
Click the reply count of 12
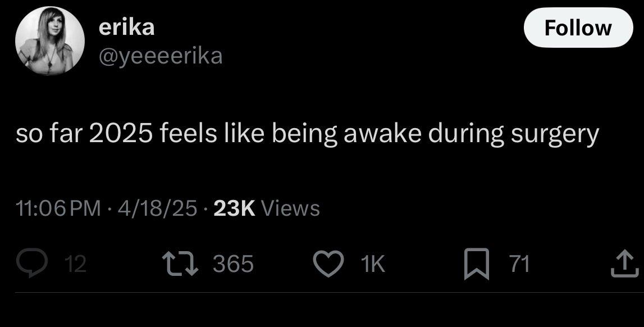tap(76, 263)
